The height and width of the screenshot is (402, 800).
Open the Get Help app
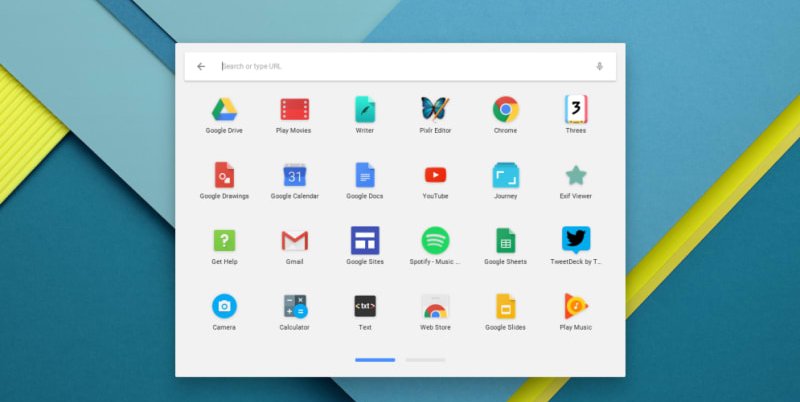224,240
